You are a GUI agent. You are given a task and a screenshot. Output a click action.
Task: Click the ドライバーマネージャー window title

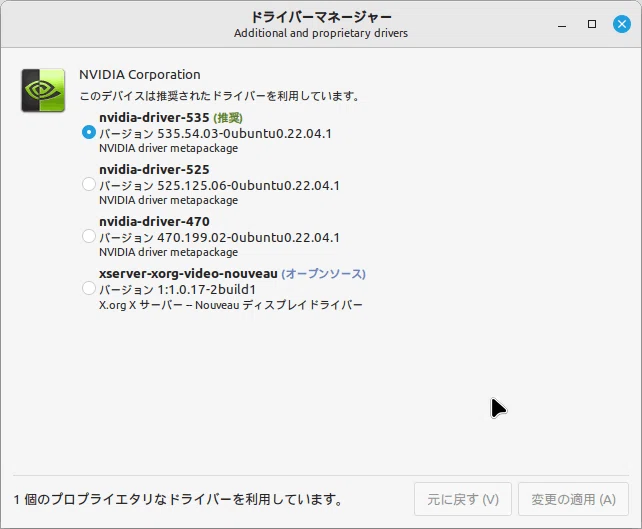click(321, 17)
